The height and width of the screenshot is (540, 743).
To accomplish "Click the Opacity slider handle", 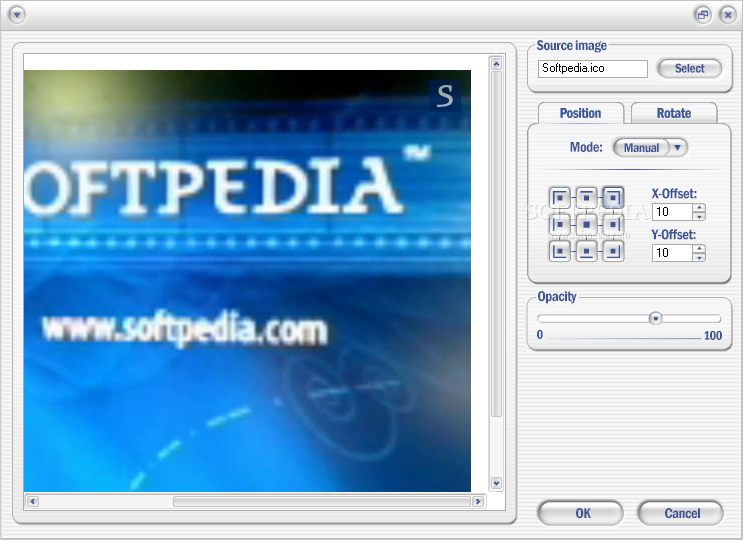I will pyautogui.click(x=655, y=318).
